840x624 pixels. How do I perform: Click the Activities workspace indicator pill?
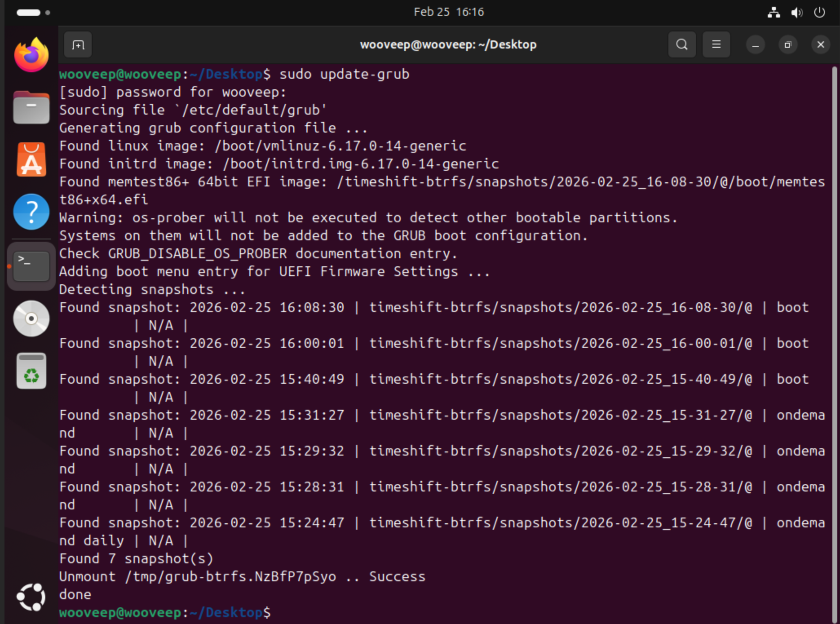(29, 13)
